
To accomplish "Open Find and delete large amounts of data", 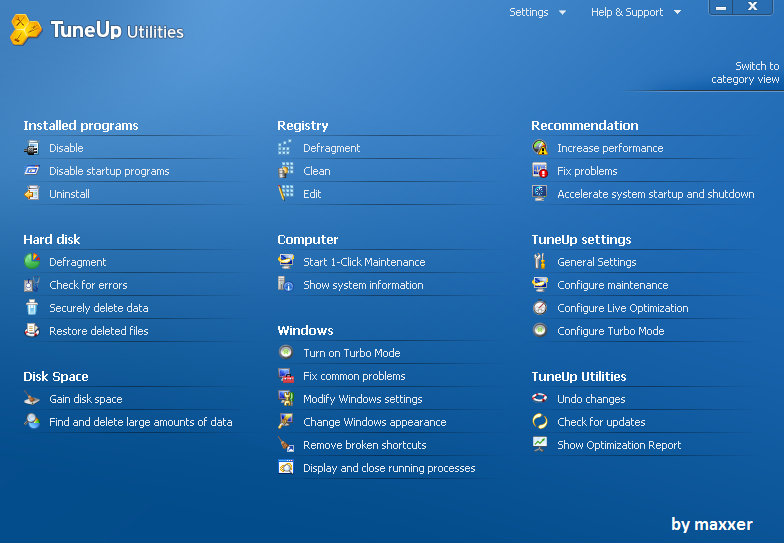I will [140, 422].
